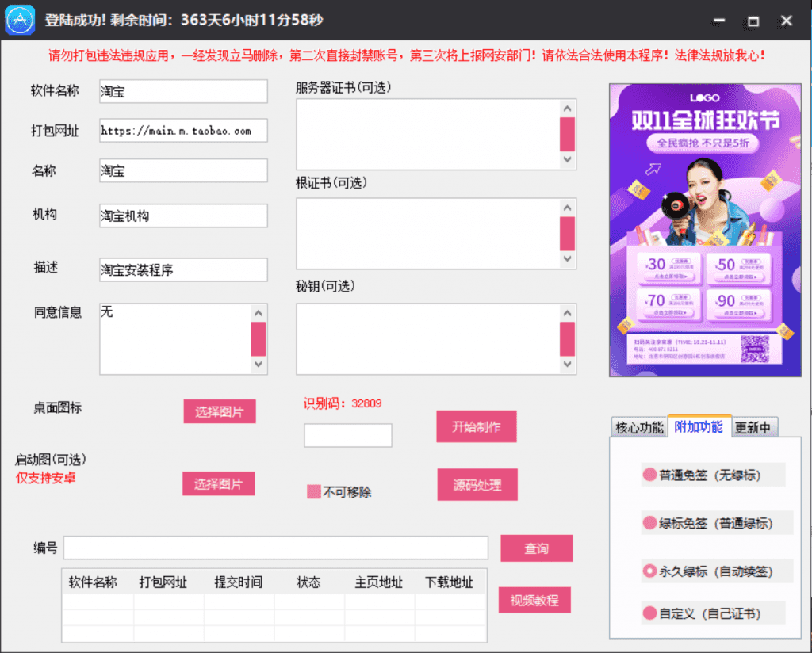Click down arrow of 同意信息 scrollbar

tap(259, 365)
